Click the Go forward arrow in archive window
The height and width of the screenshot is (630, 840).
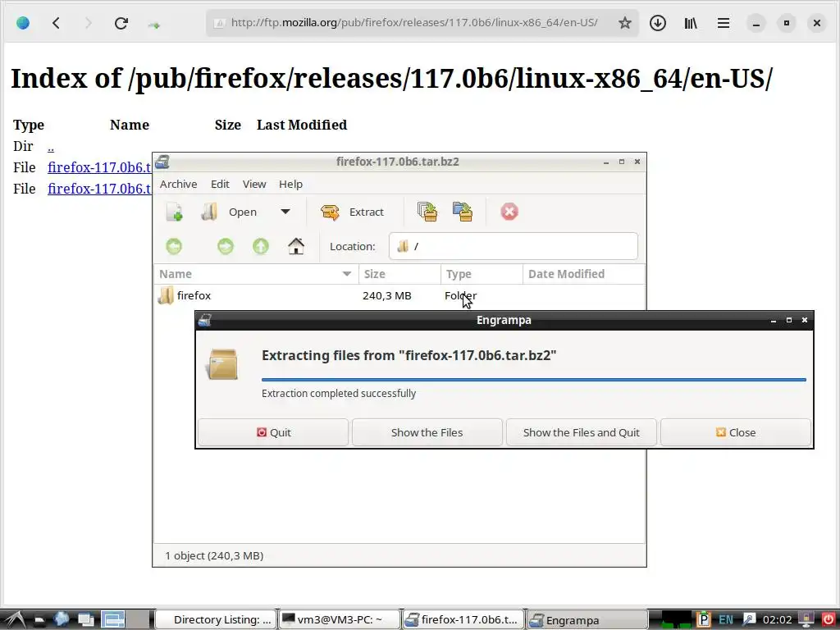pyautogui.click(x=226, y=246)
